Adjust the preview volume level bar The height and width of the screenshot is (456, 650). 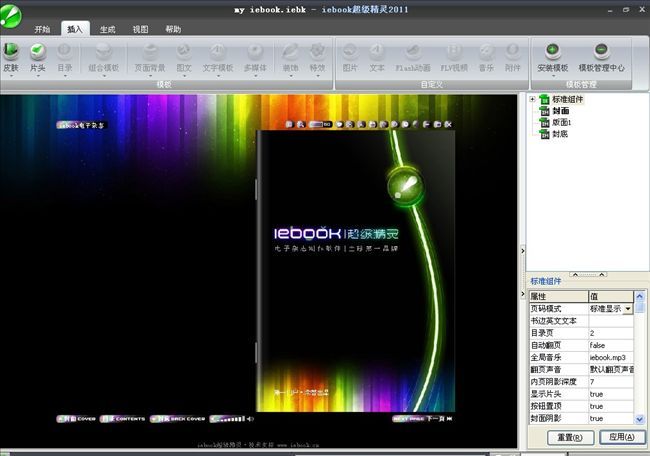point(230,419)
